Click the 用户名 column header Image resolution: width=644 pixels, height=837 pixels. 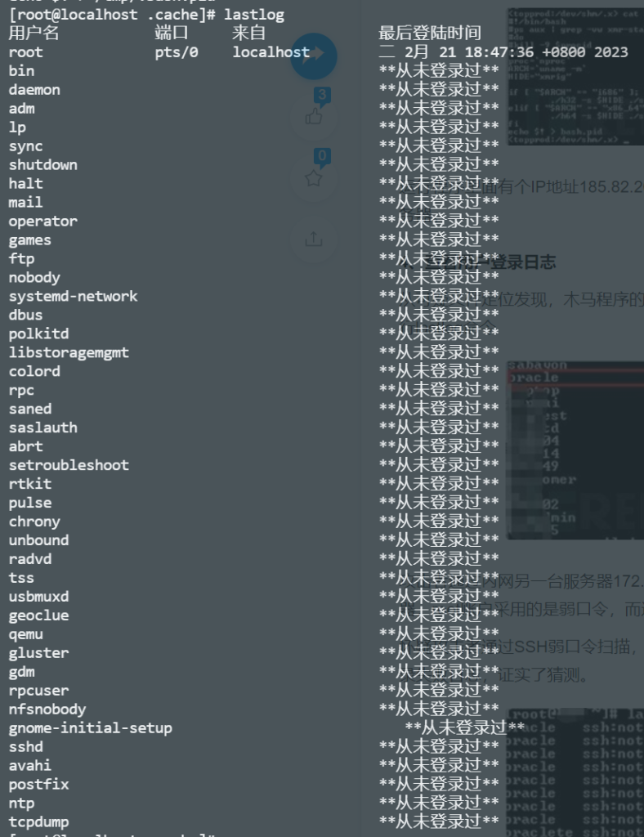34,34
